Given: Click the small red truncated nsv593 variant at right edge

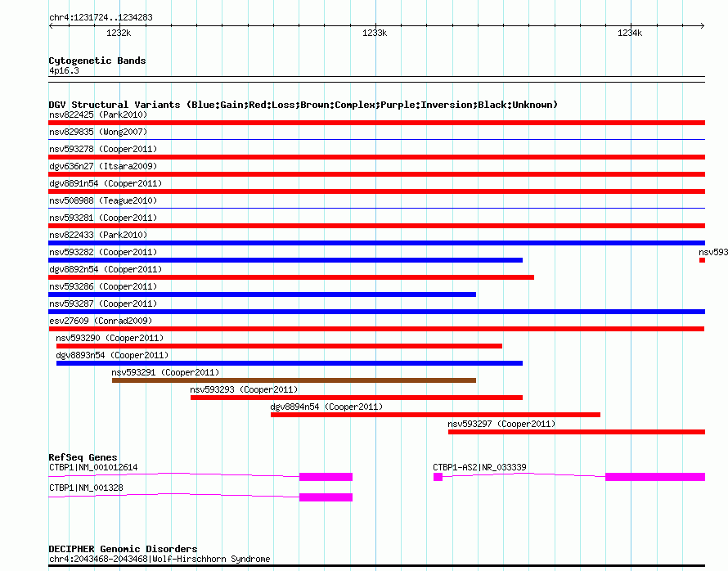Looking at the screenshot, I should (702, 260).
